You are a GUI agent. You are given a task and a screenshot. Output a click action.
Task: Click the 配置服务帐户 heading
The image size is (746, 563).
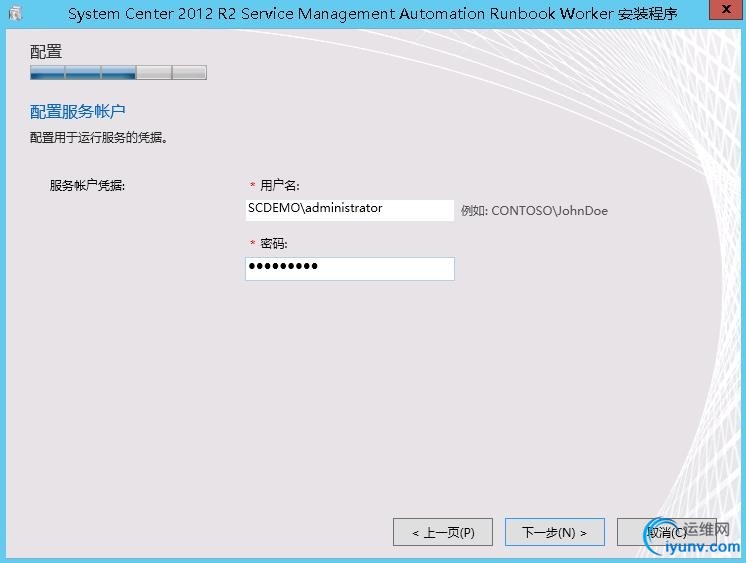pos(78,112)
